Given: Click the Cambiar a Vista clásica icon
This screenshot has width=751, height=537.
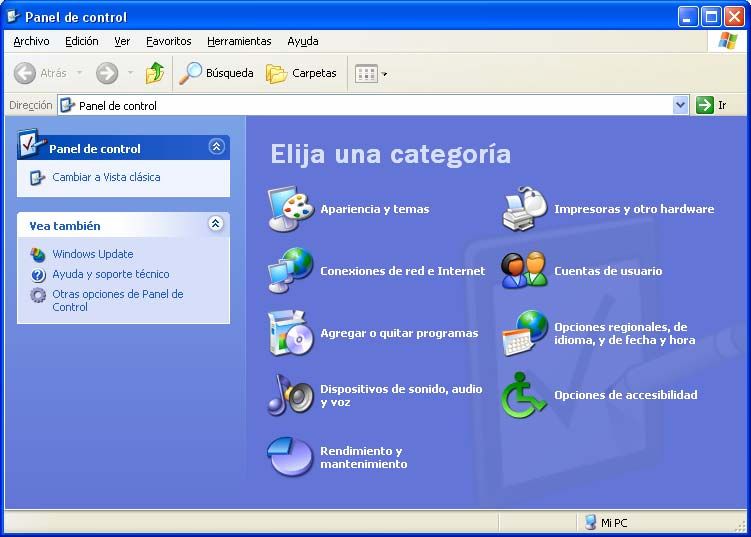Looking at the screenshot, I should pyautogui.click(x=37, y=177).
